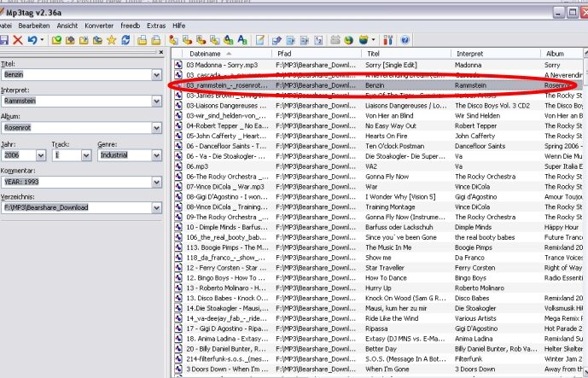588x378 pixels.
Task: Click the file icon of 07-Vince DiCola _ War.mp3
Action: 178,186
